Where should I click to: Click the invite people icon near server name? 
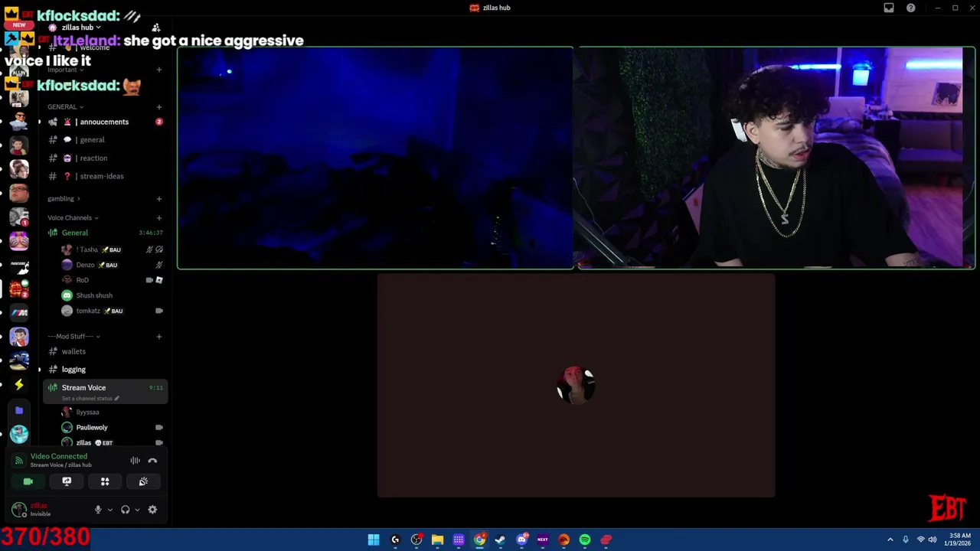156,28
